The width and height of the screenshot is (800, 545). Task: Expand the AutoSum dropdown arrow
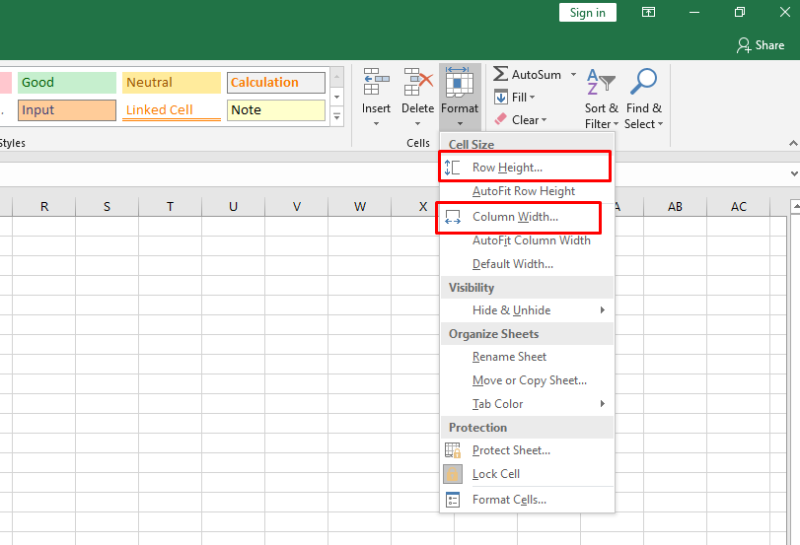[573, 75]
